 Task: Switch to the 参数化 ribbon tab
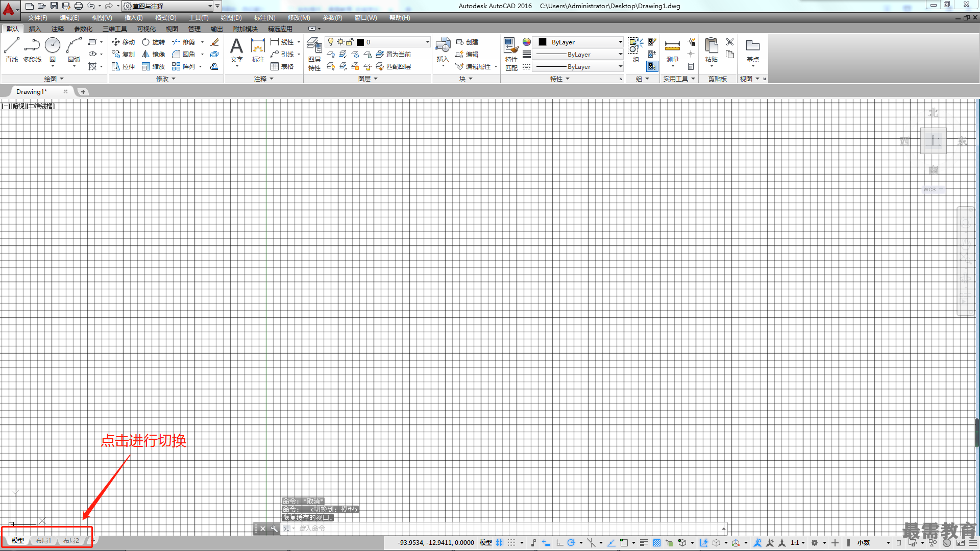pyautogui.click(x=83, y=29)
